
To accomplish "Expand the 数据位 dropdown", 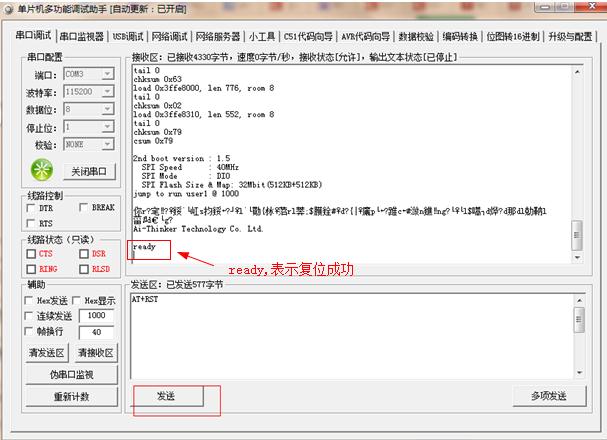I will click(x=107, y=109).
